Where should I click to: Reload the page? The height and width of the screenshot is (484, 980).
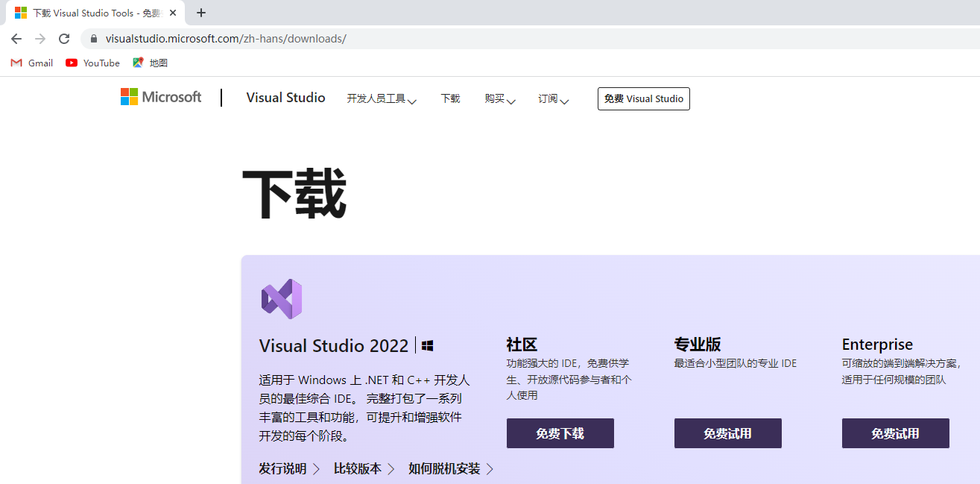tap(64, 39)
